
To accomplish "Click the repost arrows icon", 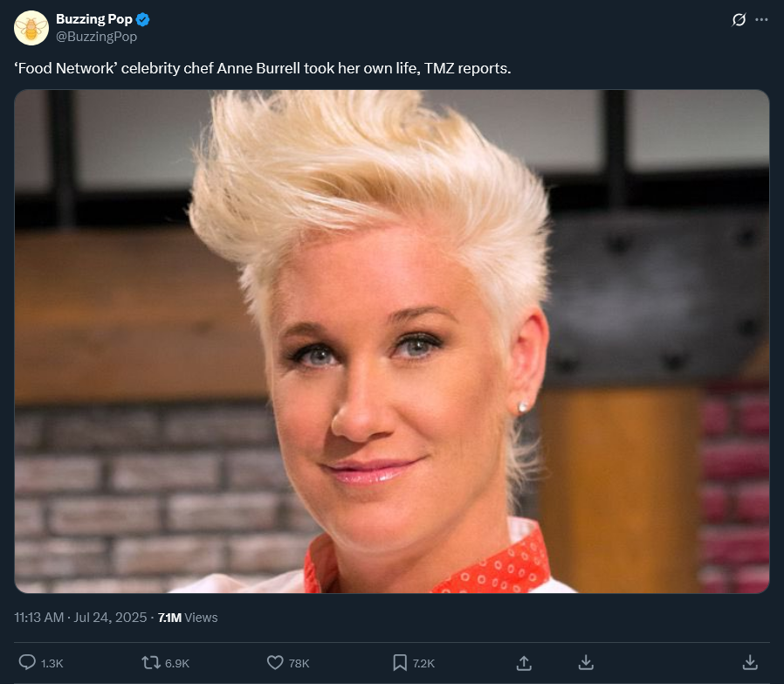I will coord(150,663).
